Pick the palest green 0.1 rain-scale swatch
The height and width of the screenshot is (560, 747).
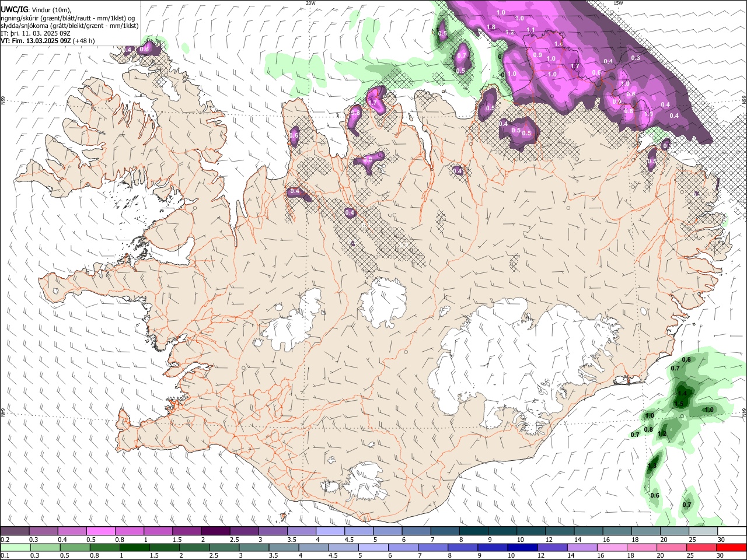15,547
